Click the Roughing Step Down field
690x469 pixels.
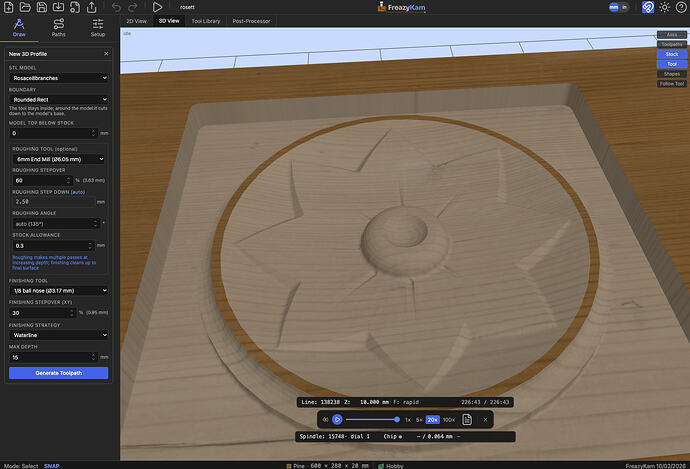pos(53,202)
